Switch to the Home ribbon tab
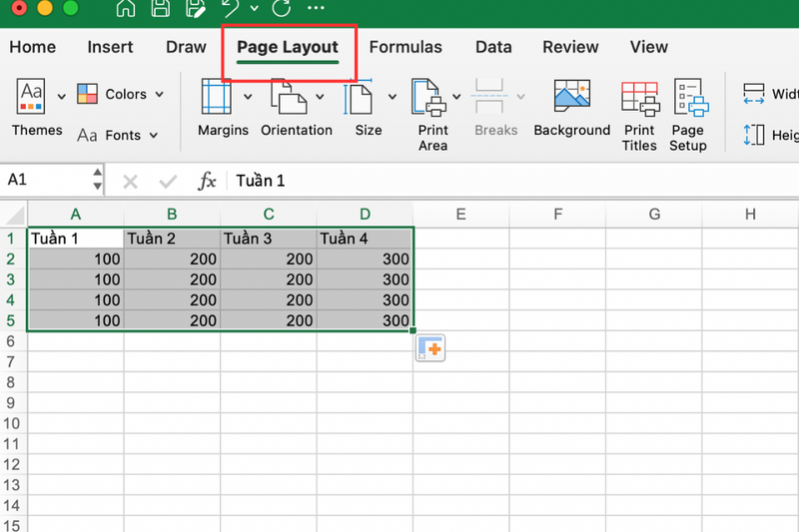 click(x=33, y=47)
